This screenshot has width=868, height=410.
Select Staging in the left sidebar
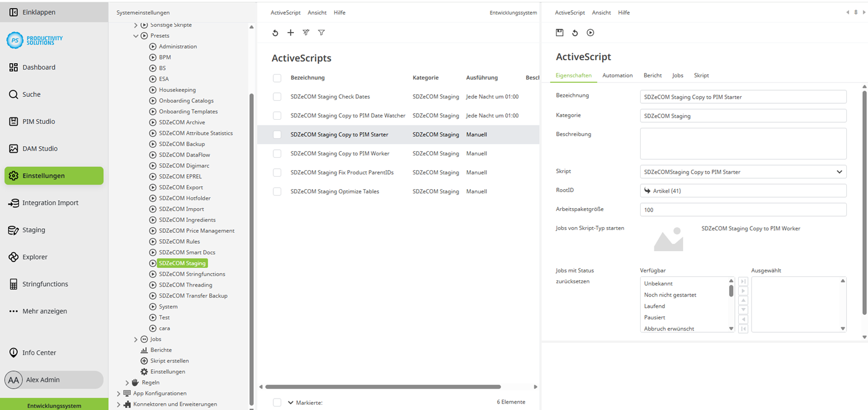(33, 229)
